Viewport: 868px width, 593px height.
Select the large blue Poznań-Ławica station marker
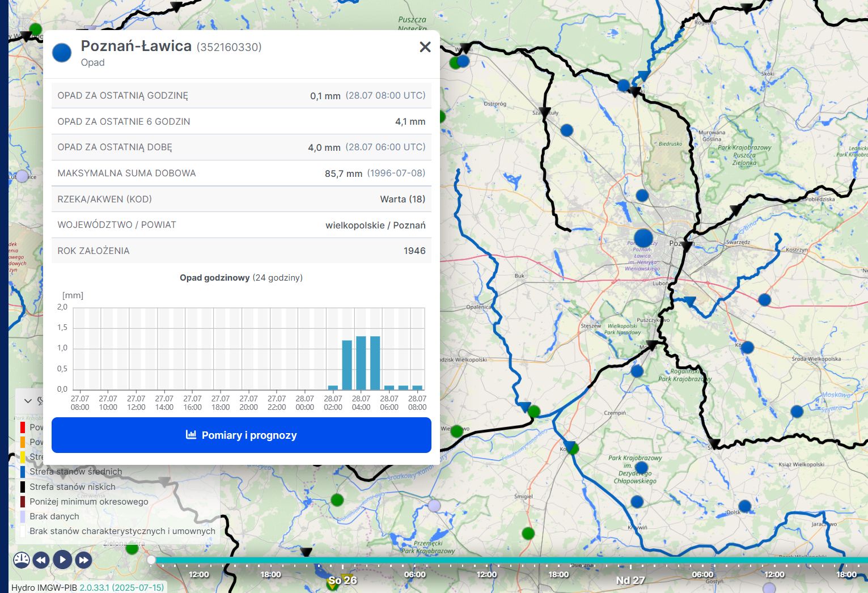pos(643,238)
